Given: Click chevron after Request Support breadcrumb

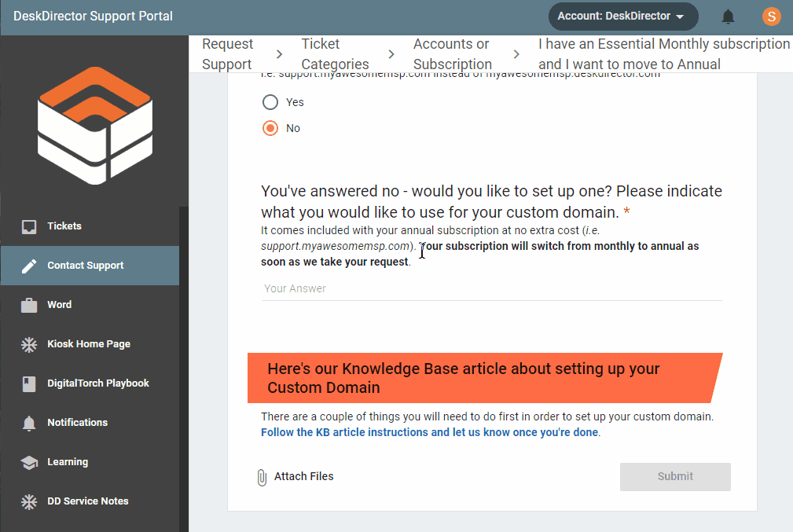Looking at the screenshot, I should click(x=279, y=54).
